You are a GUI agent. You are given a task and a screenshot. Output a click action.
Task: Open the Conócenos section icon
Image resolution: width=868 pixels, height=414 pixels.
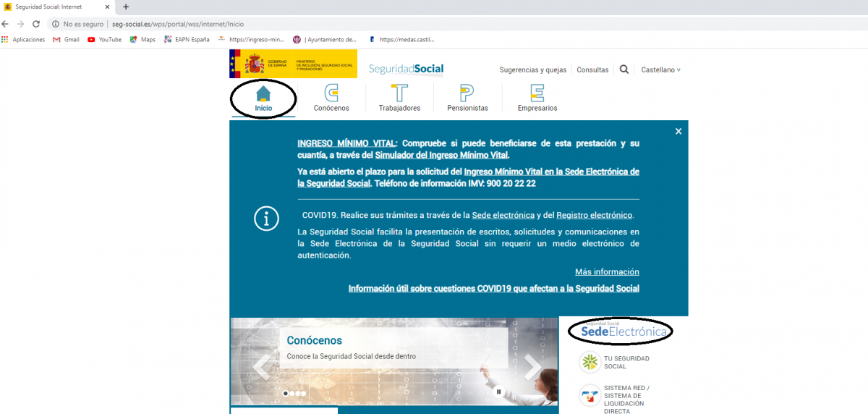[x=331, y=93]
